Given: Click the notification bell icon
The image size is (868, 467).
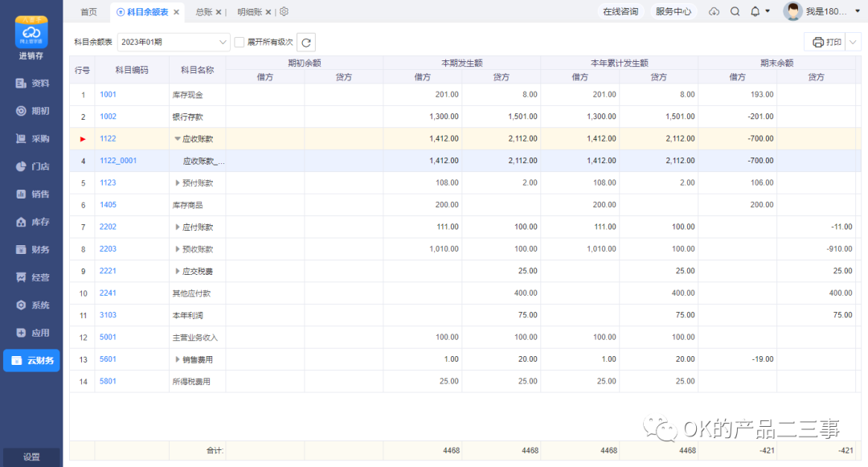Looking at the screenshot, I should [x=755, y=11].
